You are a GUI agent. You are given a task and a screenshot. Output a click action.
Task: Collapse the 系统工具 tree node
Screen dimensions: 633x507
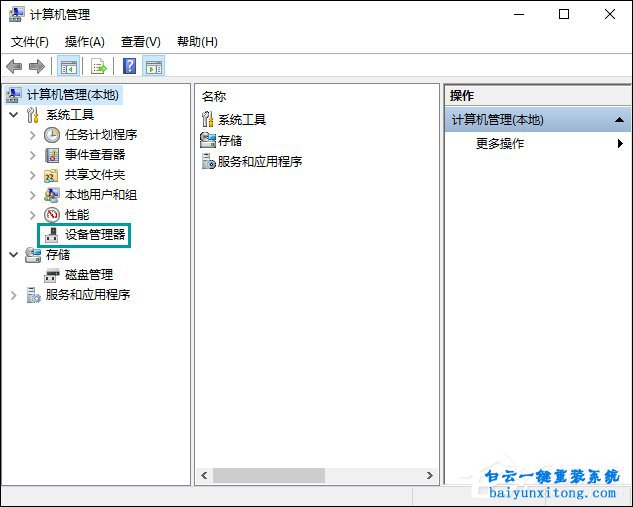(x=14, y=115)
